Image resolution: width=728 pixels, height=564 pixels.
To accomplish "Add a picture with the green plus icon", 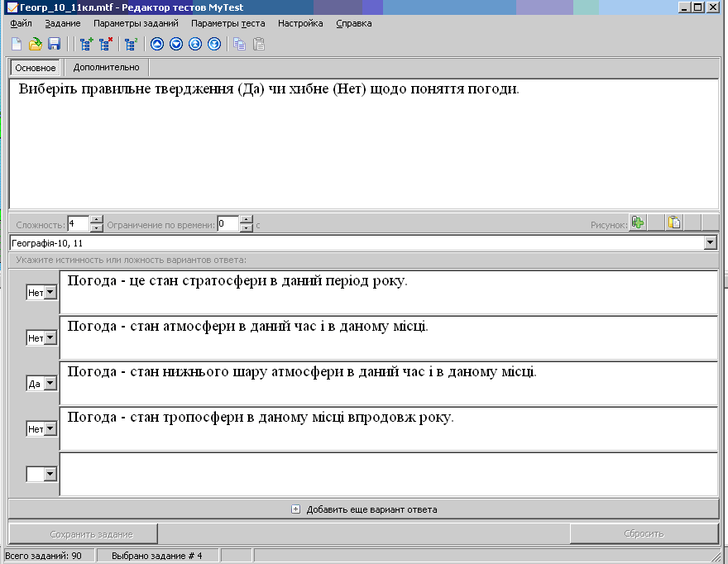I will (638, 222).
